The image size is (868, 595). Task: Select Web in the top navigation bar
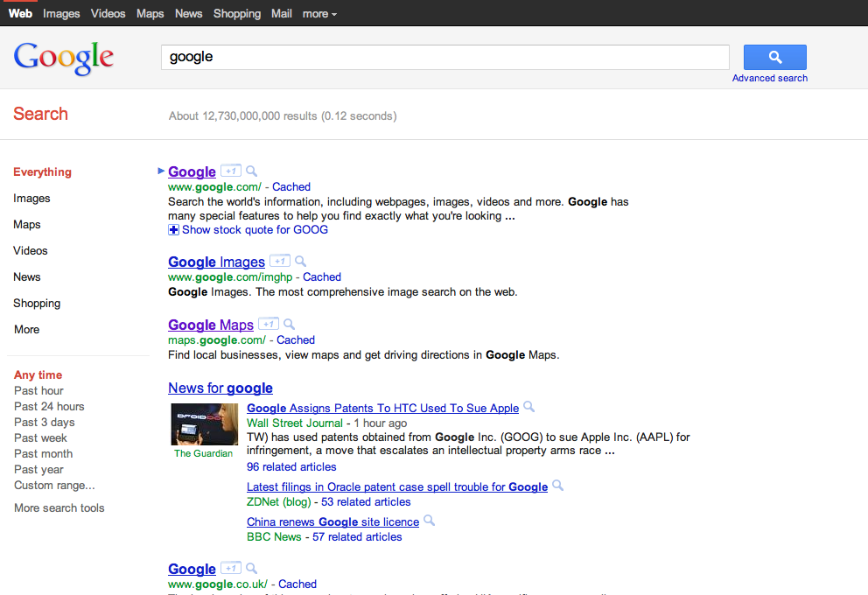[x=20, y=13]
